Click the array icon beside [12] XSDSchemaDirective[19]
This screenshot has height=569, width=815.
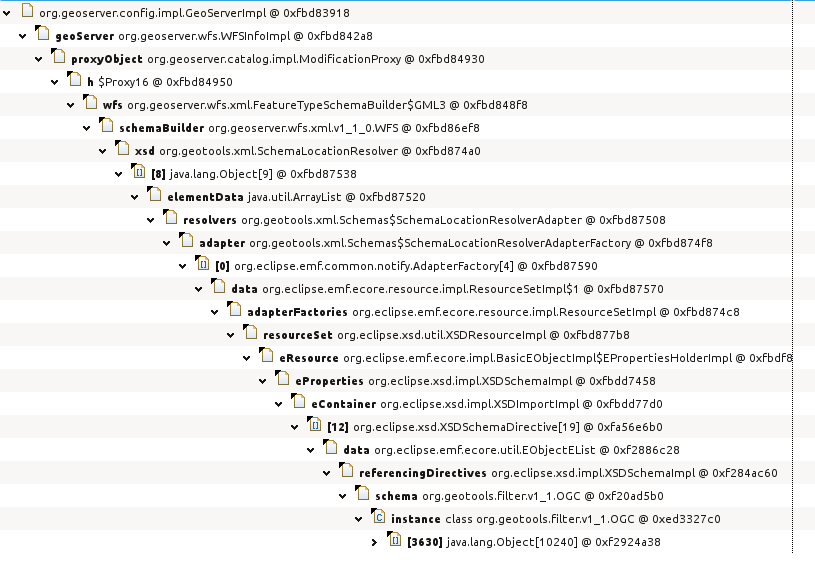pos(315,424)
